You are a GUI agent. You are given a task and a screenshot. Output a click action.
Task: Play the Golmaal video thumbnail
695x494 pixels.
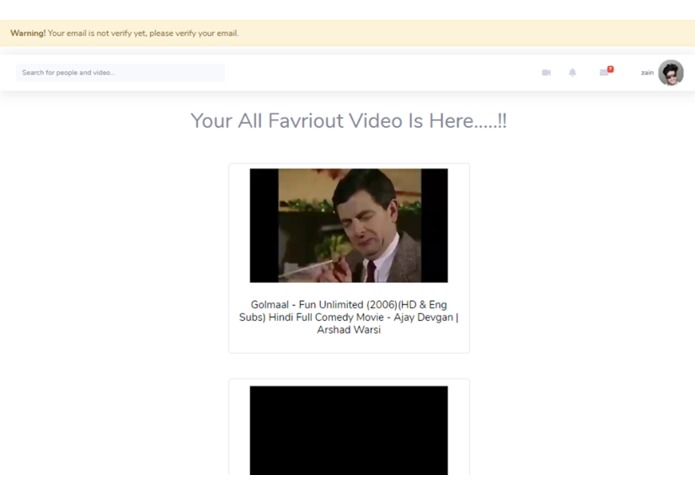(348, 226)
